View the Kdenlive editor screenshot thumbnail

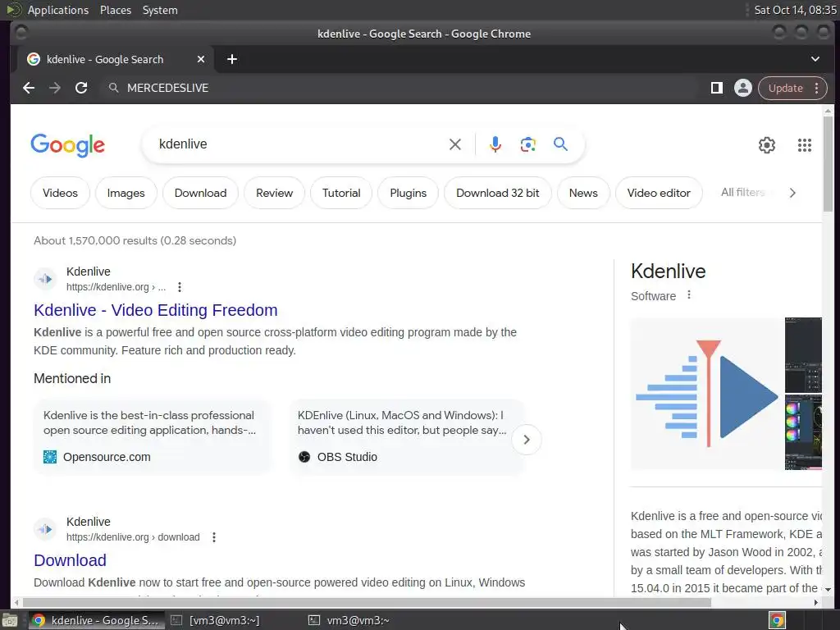(803, 354)
